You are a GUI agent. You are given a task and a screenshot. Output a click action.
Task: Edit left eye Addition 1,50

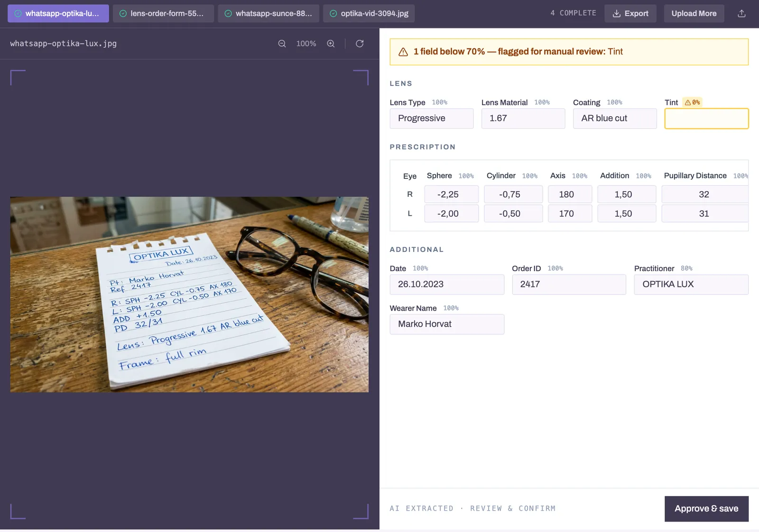627,214
